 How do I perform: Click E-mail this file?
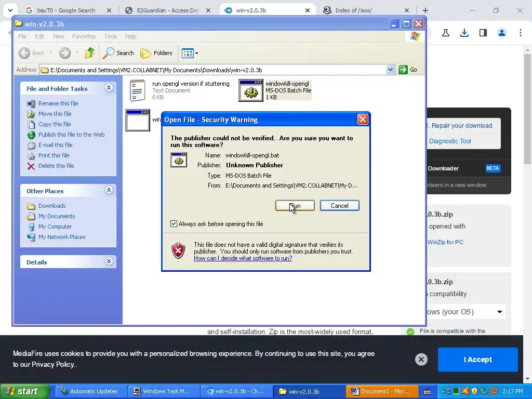click(55, 145)
